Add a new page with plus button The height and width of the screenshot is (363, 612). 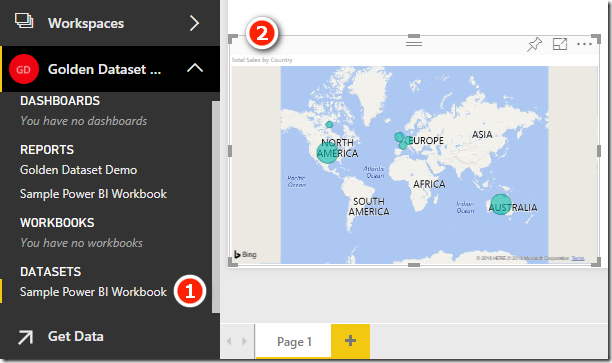(x=350, y=341)
